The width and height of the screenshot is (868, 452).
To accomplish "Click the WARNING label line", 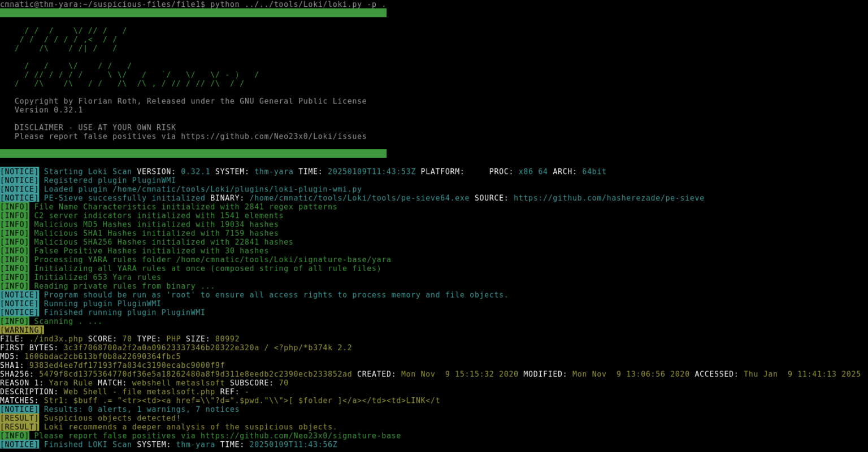I will 21,329.
